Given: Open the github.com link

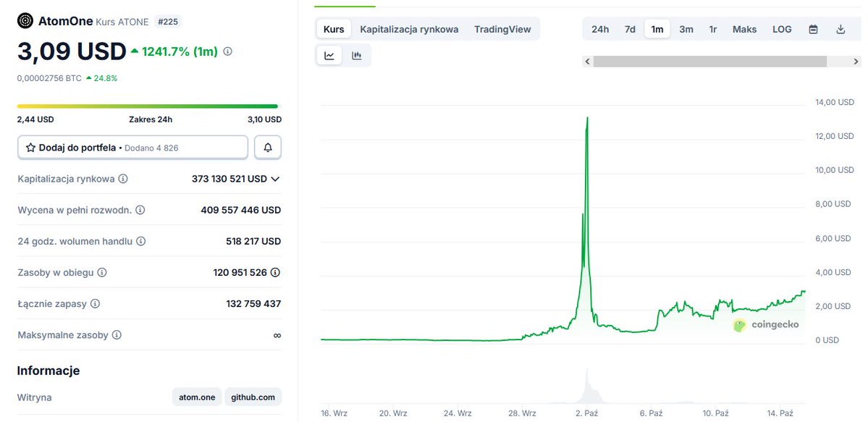Looking at the screenshot, I should tap(253, 397).
